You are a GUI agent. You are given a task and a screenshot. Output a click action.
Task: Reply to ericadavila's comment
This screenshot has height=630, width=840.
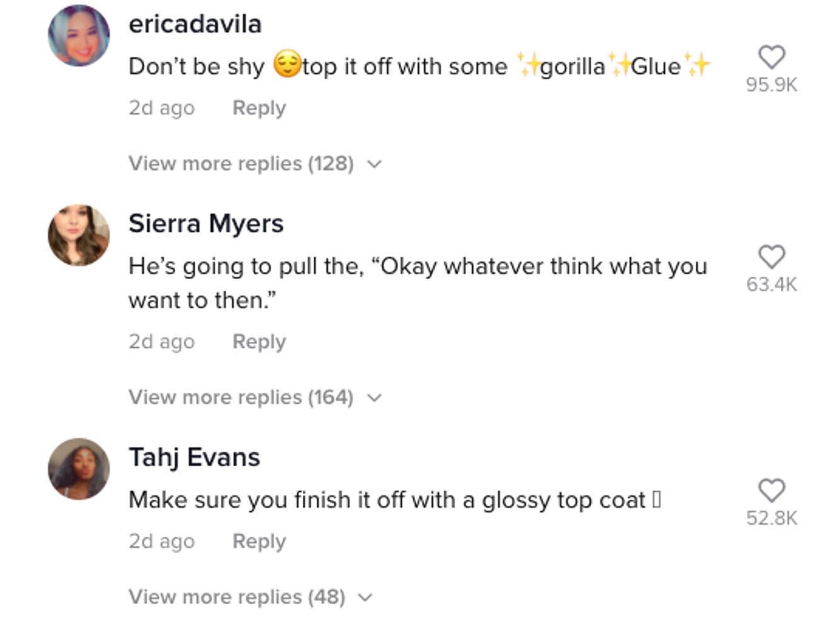(x=259, y=108)
